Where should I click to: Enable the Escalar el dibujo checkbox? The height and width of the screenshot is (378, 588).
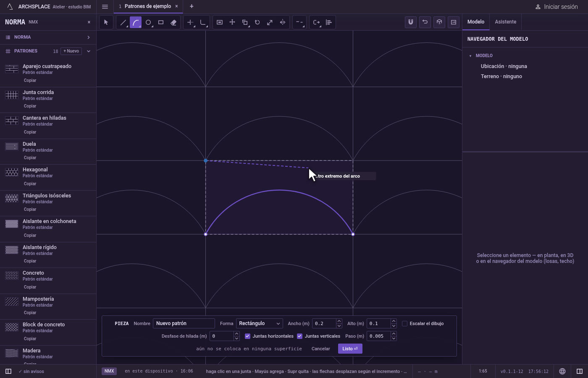pyautogui.click(x=405, y=323)
